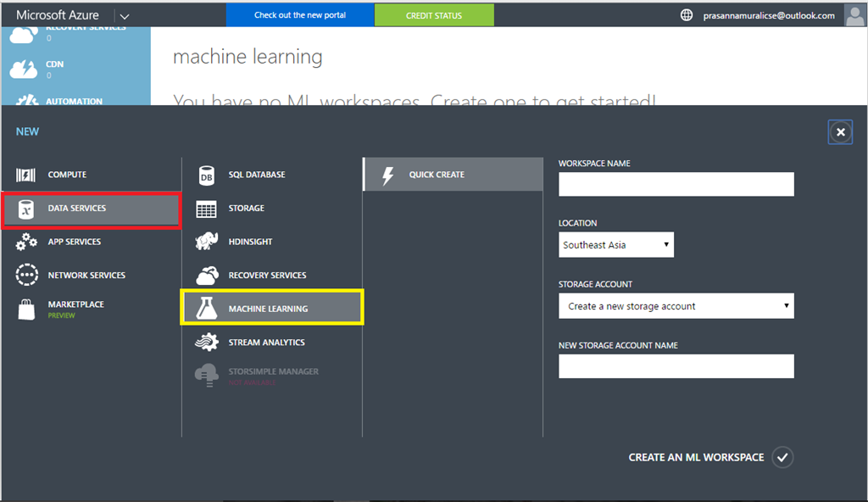Click the machine learning page heading
The image size is (868, 502).
coord(248,57)
